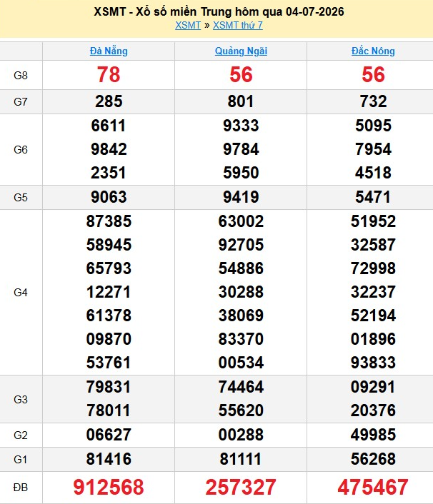Viewport: 433px width, 504px height.
Task: Click Đắc Nông G7 number 732
Action: (x=373, y=101)
